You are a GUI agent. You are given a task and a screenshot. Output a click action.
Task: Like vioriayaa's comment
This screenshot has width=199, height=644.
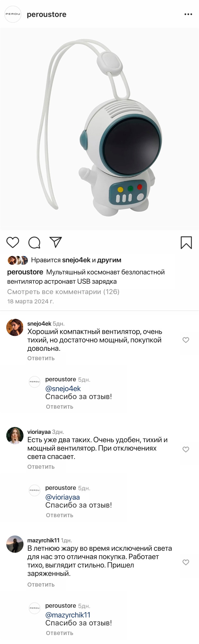pyautogui.click(x=186, y=449)
